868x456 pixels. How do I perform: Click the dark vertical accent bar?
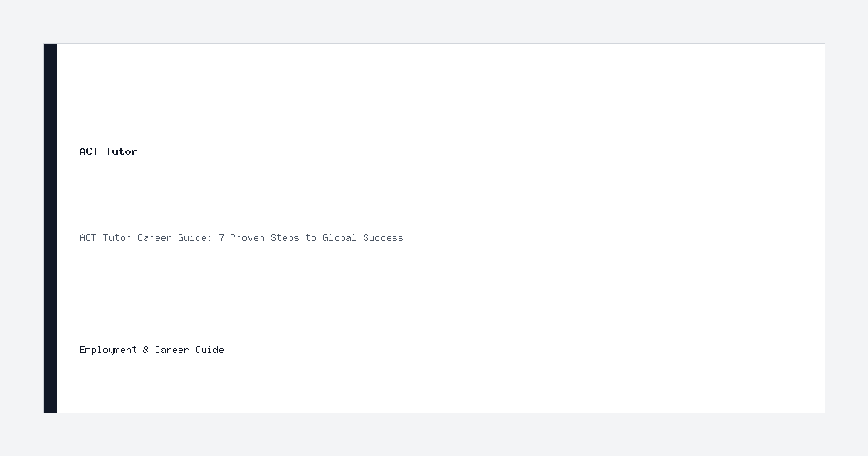pyautogui.click(x=51, y=228)
